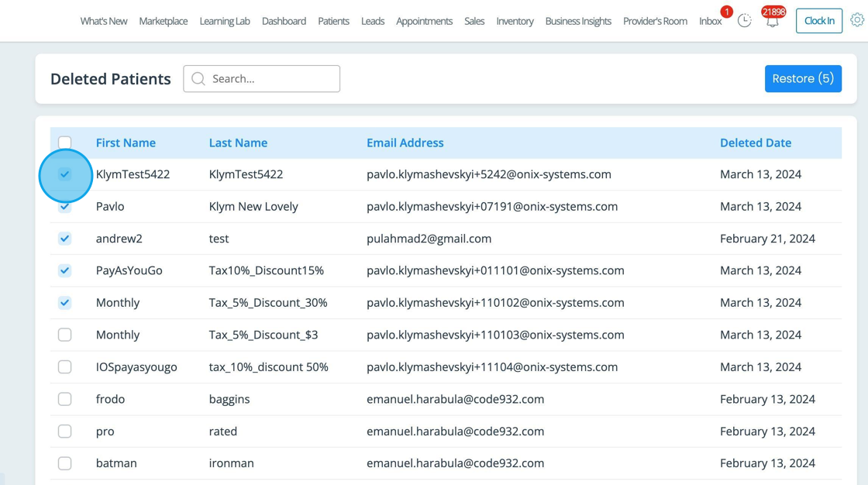Click first name IOSpayasyougo
The height and width of the screenshot is (485, 868).
[x=136, y=367]
